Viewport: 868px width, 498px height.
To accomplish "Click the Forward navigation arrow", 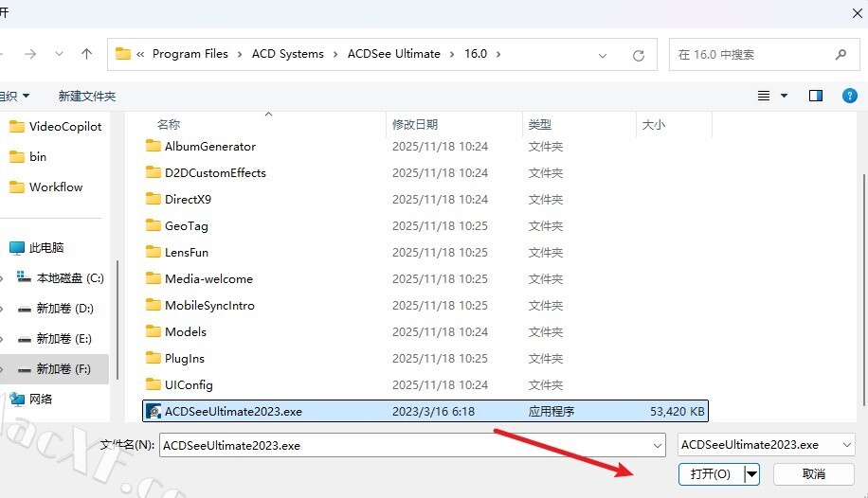I will [30, 55].
